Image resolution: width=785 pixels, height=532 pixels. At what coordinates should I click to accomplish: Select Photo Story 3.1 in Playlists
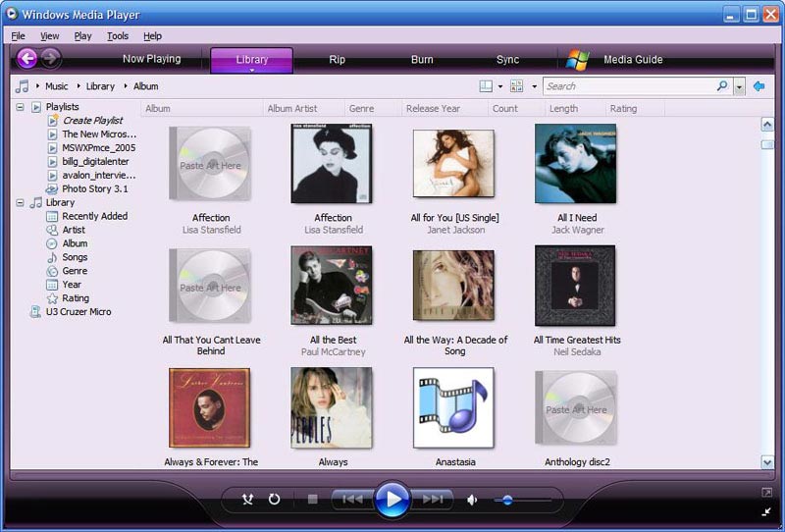coord(94,188)
